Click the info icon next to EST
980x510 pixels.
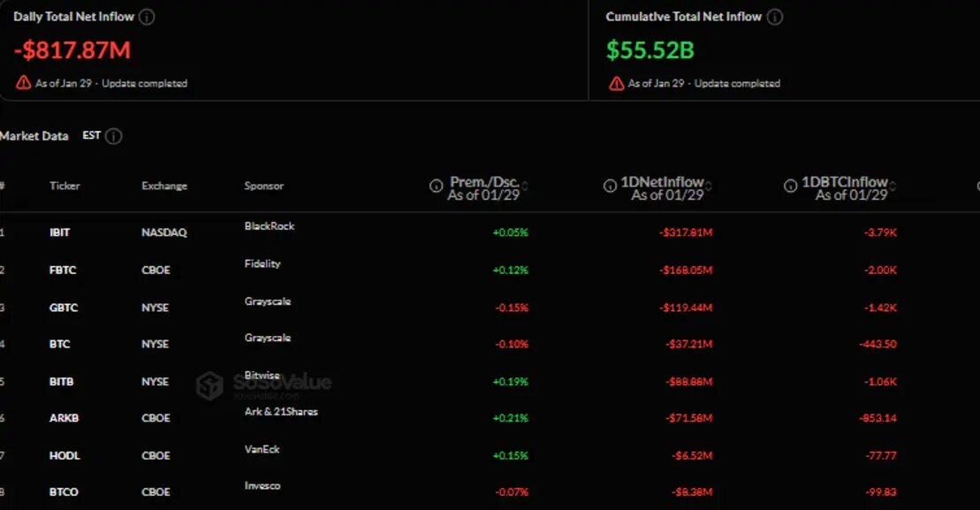coord(113,136)
